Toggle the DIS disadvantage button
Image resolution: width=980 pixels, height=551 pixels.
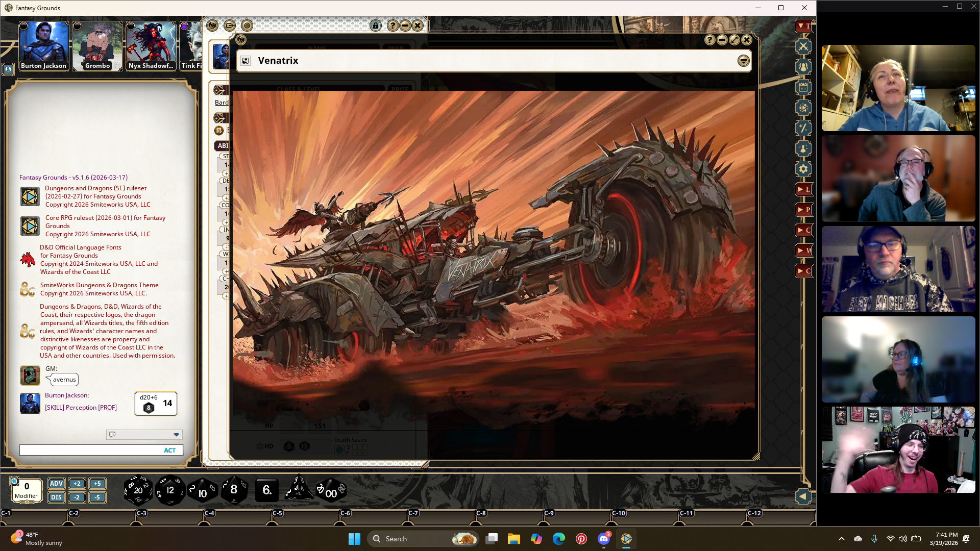click(56, 497)
